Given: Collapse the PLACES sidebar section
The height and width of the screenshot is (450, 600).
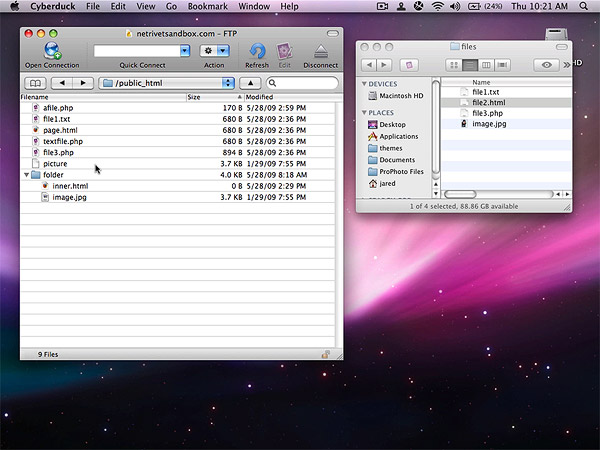Looking at the screenshot, I should (x=364, y=112).
